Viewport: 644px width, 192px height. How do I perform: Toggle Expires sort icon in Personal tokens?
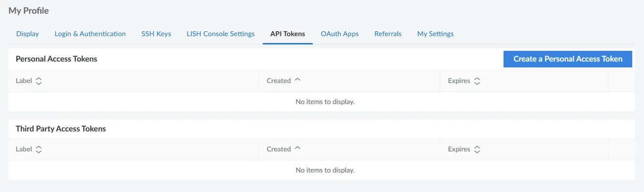pos(477,81)
